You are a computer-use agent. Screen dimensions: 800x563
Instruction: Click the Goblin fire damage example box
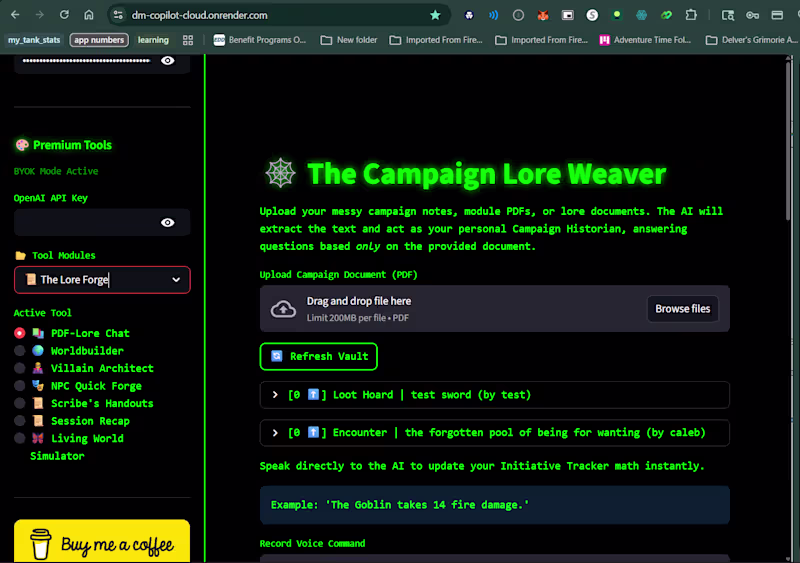coord(494,505)
